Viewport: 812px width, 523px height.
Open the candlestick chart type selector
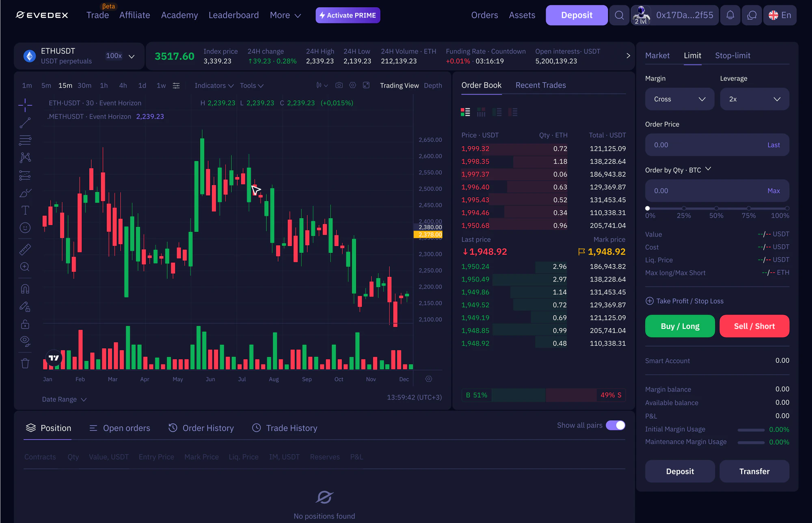point(322,85)
